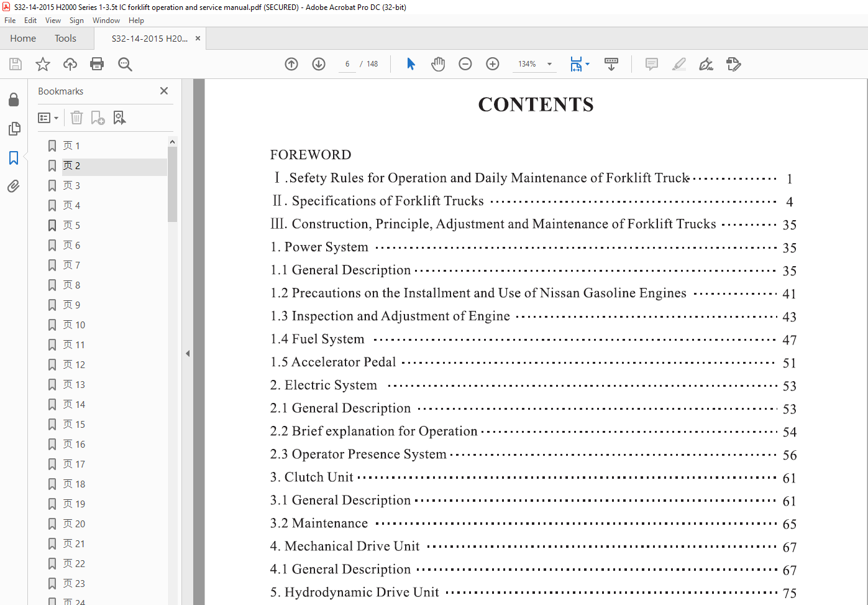Select bookmark 页 1
The height and width of the screenshot is (605, 868).
[x=71, y=145]
